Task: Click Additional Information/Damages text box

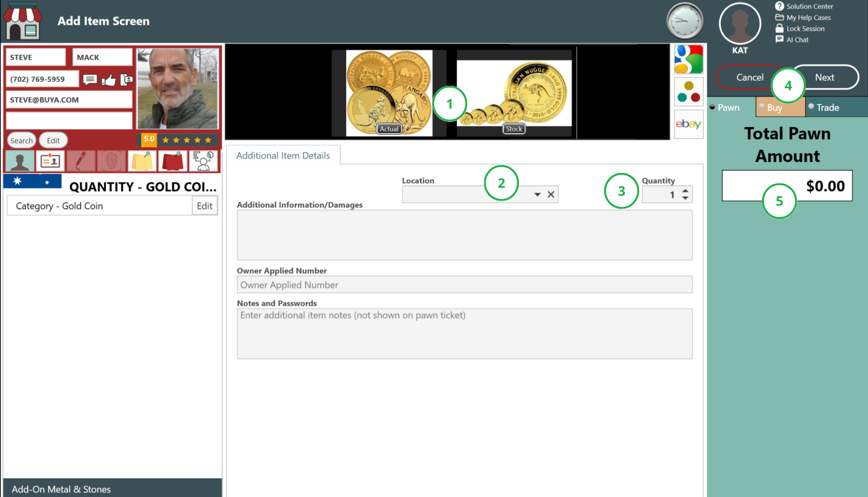Action: click(464, 235)
